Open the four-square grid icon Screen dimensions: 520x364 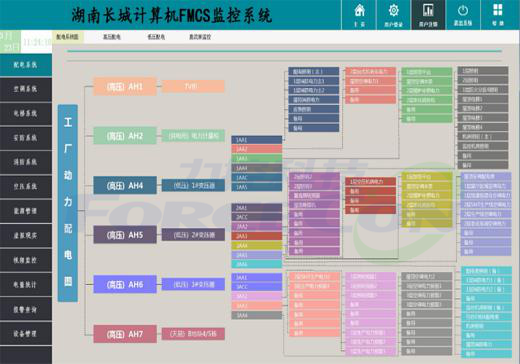pyautogui.click(x=498, y=15)
